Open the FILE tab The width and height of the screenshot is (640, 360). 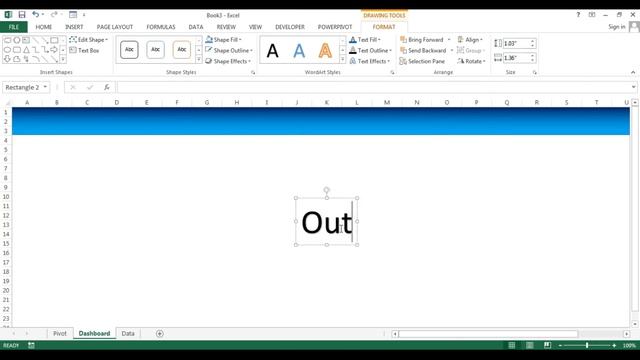click(x=14, y=27)
